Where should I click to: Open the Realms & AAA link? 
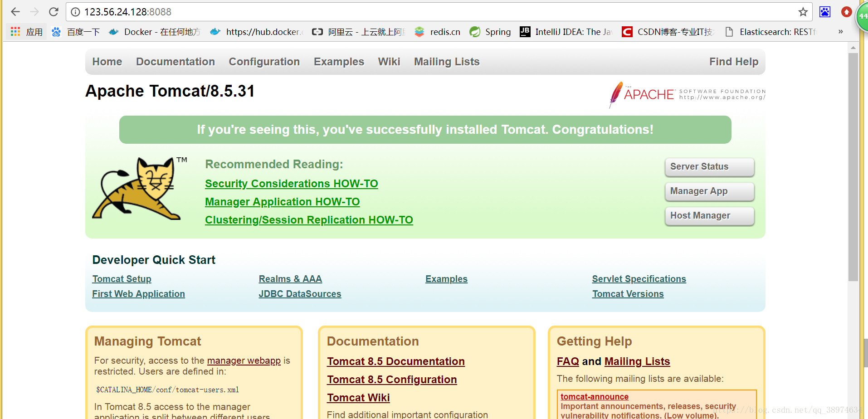pos(290,279)
